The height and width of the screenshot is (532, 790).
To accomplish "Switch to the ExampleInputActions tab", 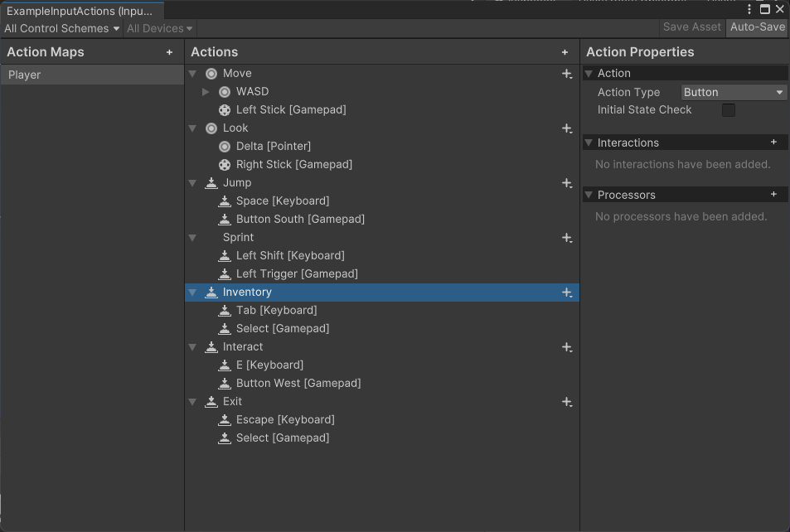I will point(80,11).
